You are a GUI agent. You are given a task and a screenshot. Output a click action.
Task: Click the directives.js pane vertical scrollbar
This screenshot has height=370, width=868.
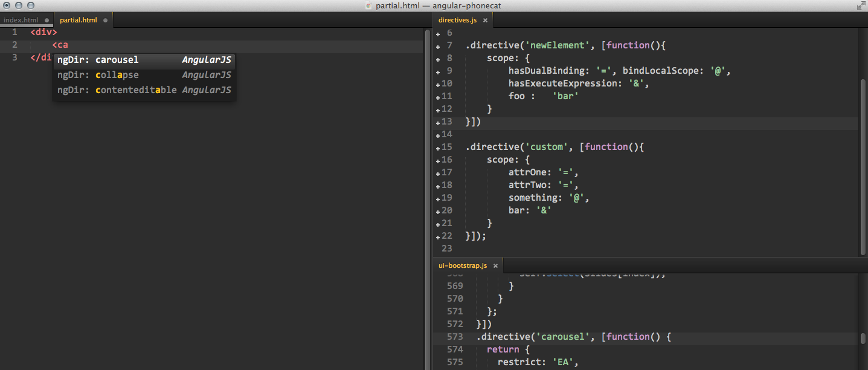[x=863, y=166]
